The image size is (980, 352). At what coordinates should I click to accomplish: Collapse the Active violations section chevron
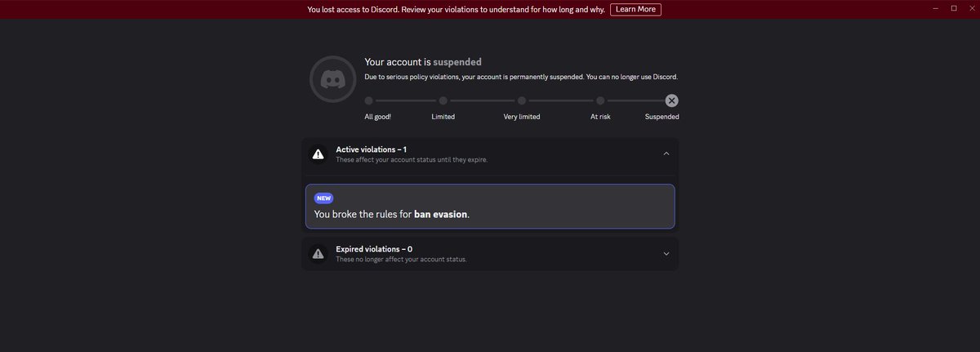[666, 154]
